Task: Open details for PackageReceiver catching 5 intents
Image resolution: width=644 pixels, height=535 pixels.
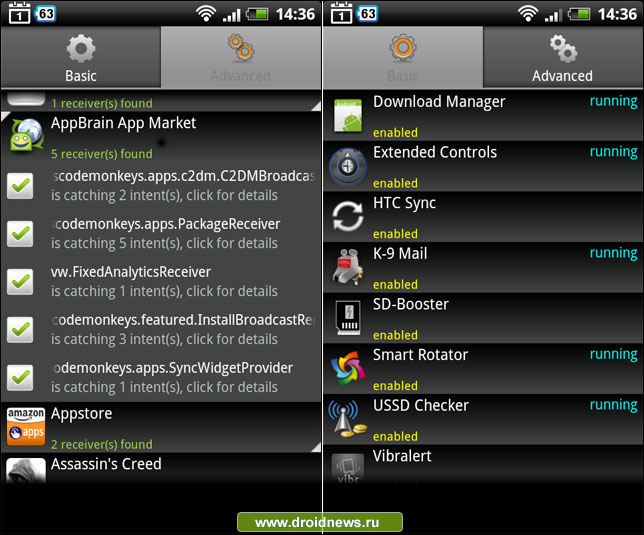Action: pyautogui.click(x=164, y=243)
